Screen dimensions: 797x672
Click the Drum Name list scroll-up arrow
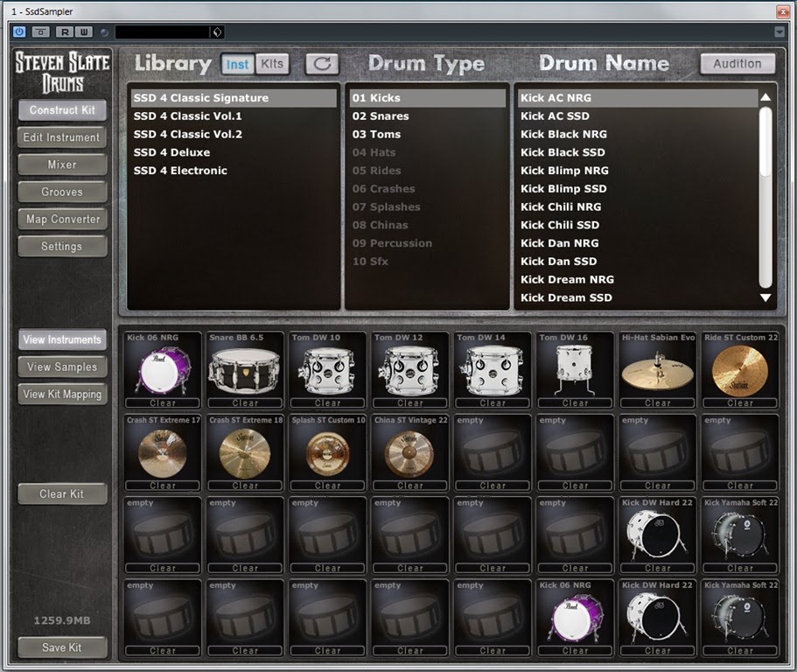point(766,97)
